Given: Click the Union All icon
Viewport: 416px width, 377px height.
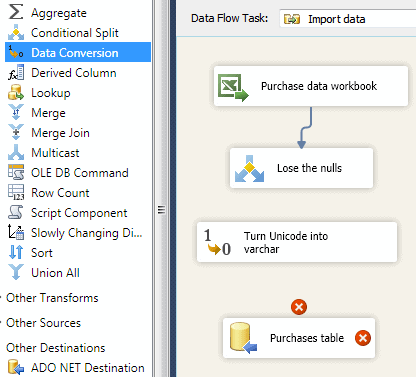Looking at the screenshot, I should click(16, 272).
